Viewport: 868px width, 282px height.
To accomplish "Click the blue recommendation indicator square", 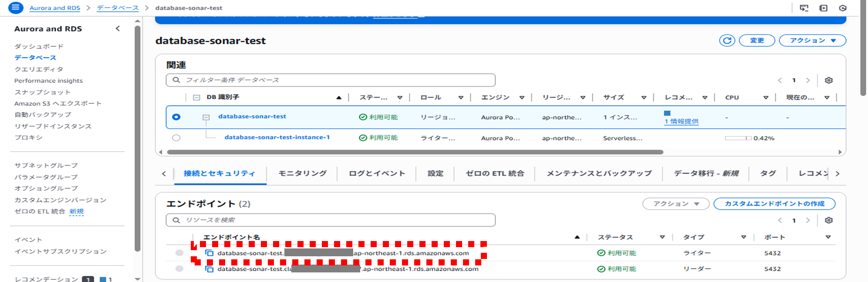I will coord(667,113).
